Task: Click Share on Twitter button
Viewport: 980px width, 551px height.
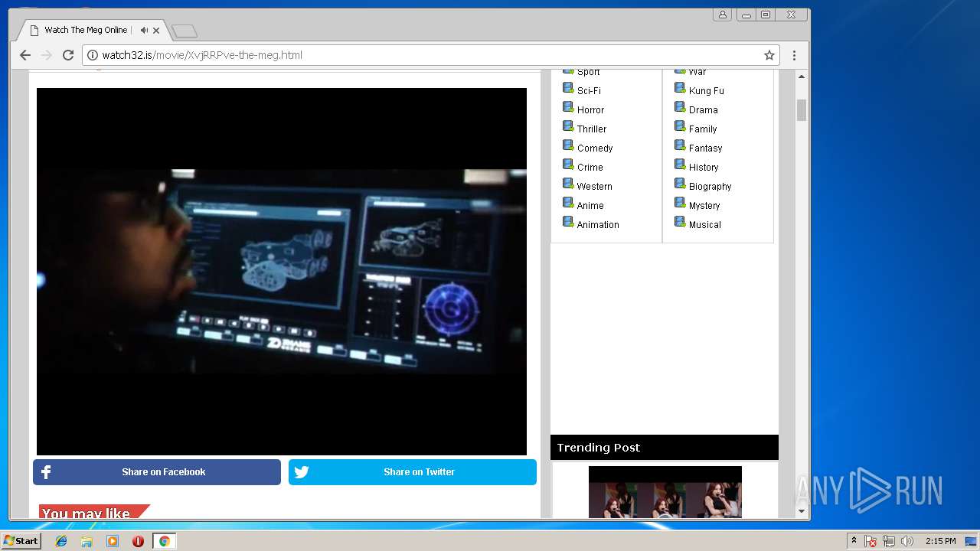Action: [x=413, y=472]
